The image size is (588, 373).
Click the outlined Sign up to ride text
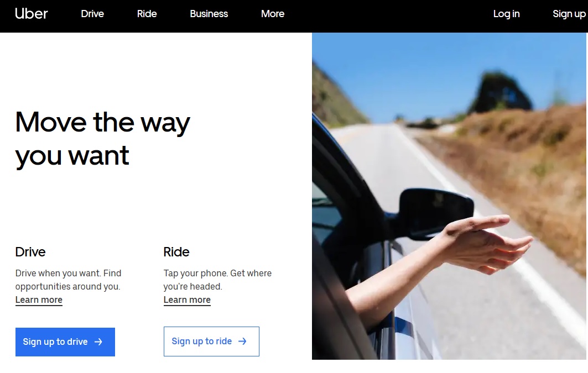202,341
